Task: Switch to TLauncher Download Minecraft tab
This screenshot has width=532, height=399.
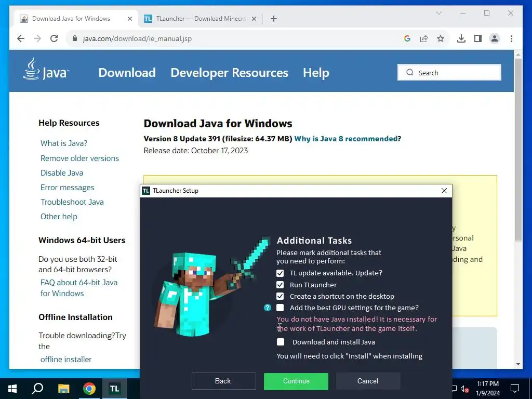Action: pyautogui.click(x=201, y=19)
